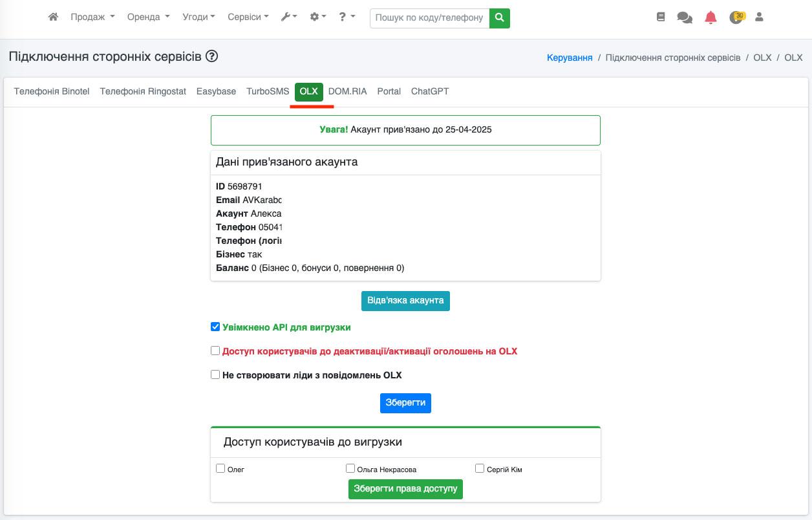Check the box for user Ольга Некрасова
Image resolution: width=812 pixels, height=520 pixels.
350,468
